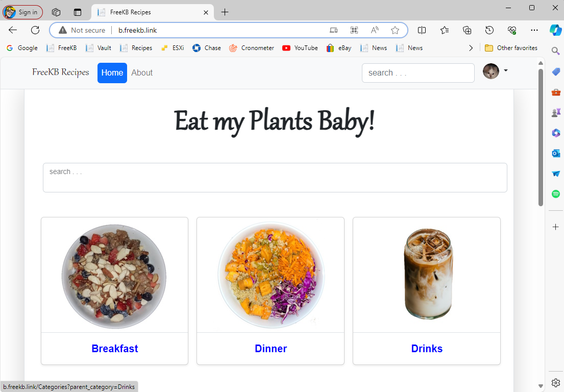Open the Breakfast bowl image
Image resolution: width=564 pixels, height=392 pixels.
coord(114,276)
